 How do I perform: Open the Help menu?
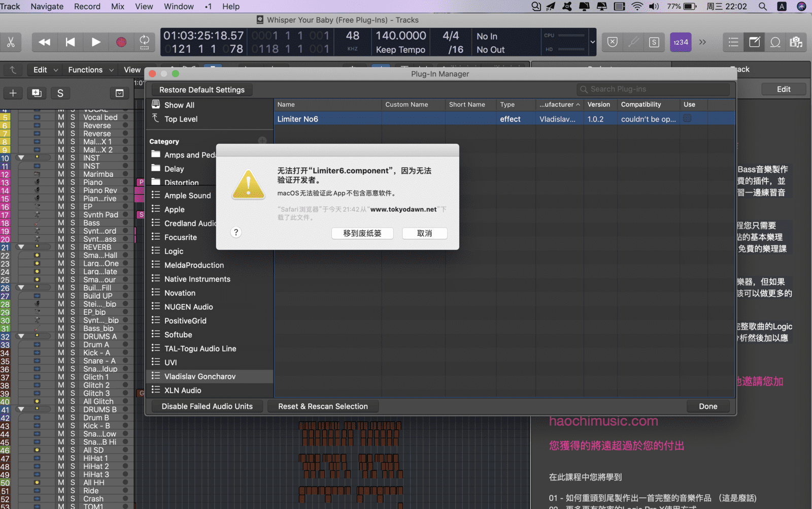coord(231,6)
